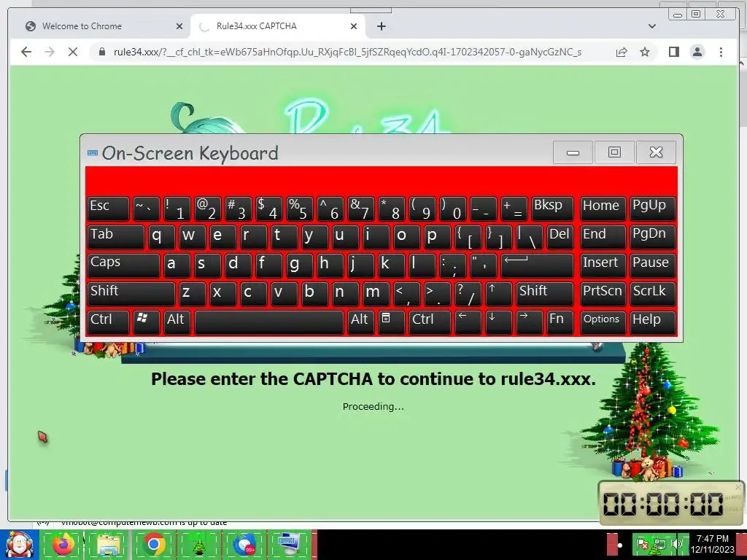Bookmark this page with the star icon
Viewport: 747px width, 560px height.
tap(645, 52)
